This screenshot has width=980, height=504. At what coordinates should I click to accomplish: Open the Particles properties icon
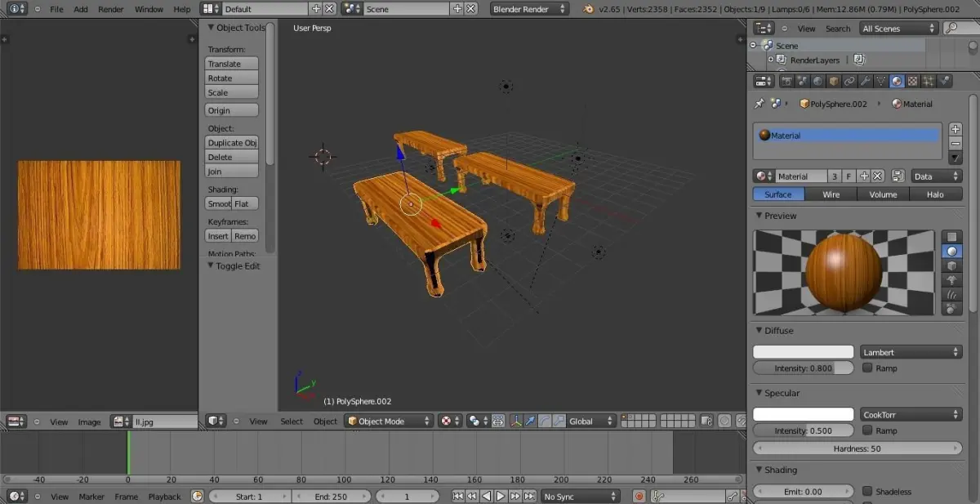click(x=929, y=81)
